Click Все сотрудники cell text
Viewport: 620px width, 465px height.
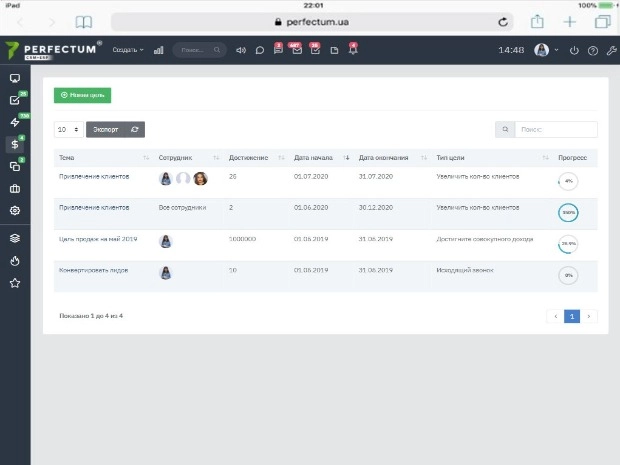pos(182,208)
